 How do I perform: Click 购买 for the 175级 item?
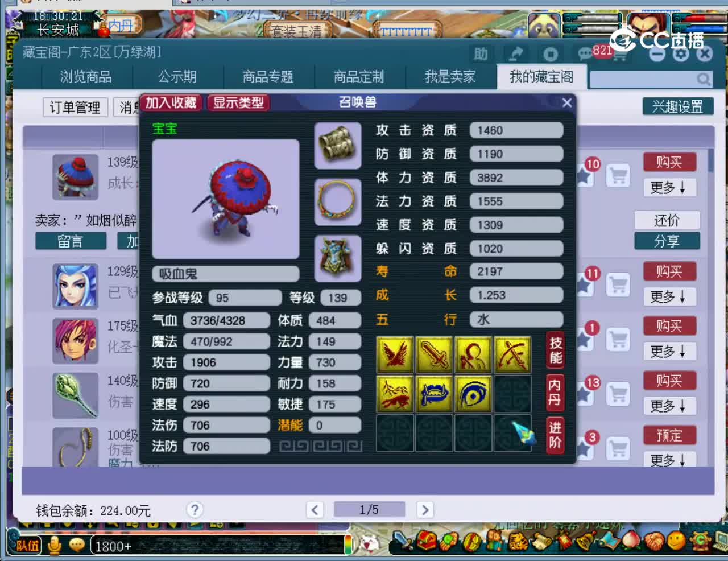click(x=669, y=326)
